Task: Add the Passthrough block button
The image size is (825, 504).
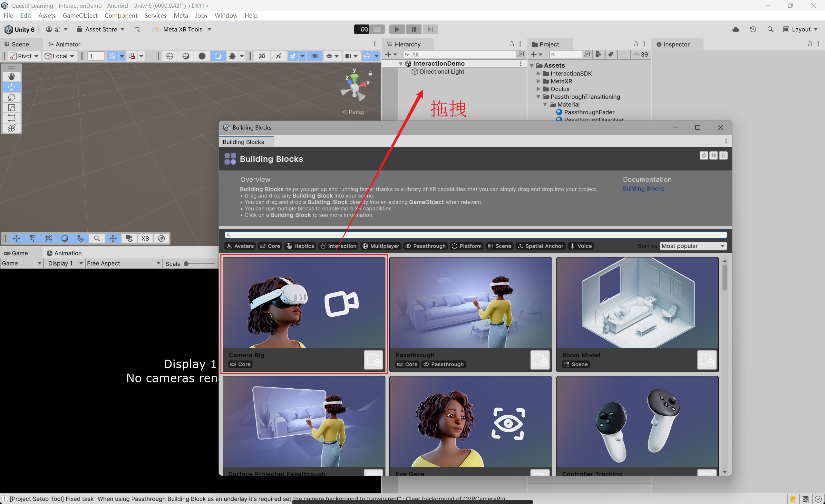Action: [x=540, y=360]
